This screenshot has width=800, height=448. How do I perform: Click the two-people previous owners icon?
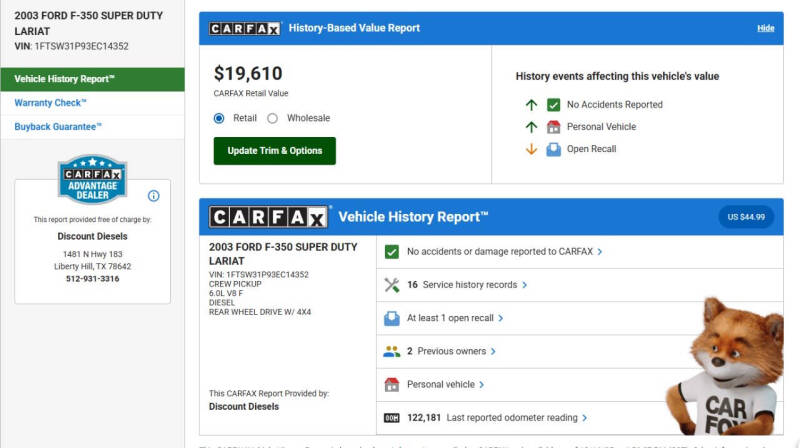[392, 351]
